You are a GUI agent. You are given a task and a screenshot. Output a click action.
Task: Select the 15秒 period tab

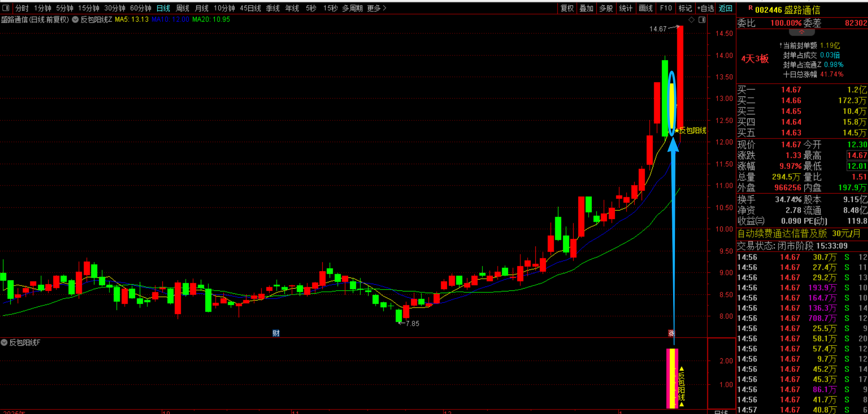(x=330, y=8)
